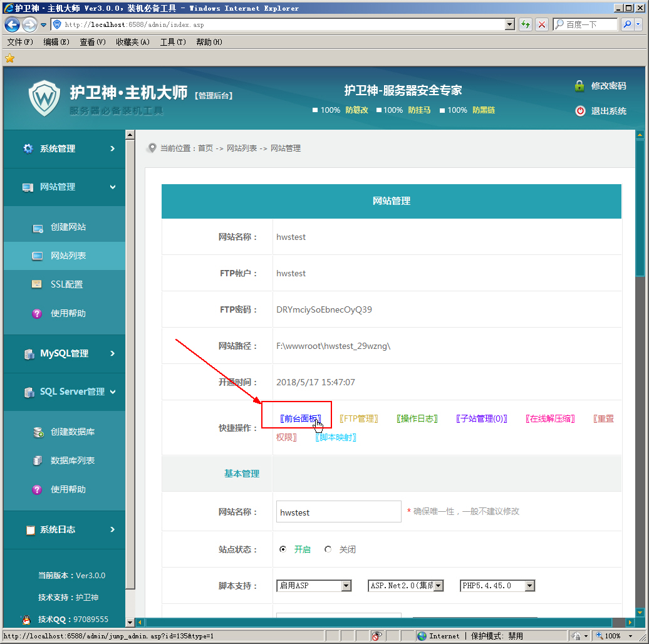Select the 开启 site status radio button

[x=283, y=549]
